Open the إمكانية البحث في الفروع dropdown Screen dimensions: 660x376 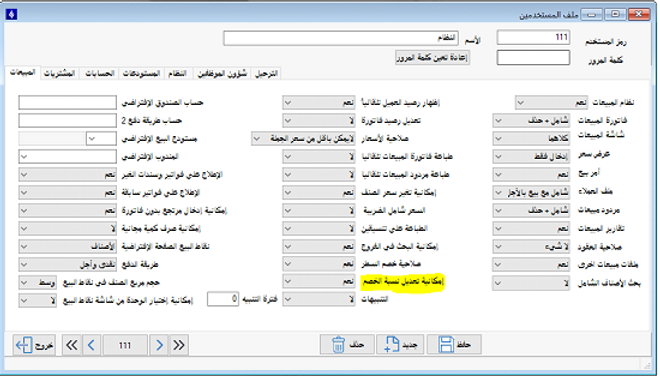point(319,246)
